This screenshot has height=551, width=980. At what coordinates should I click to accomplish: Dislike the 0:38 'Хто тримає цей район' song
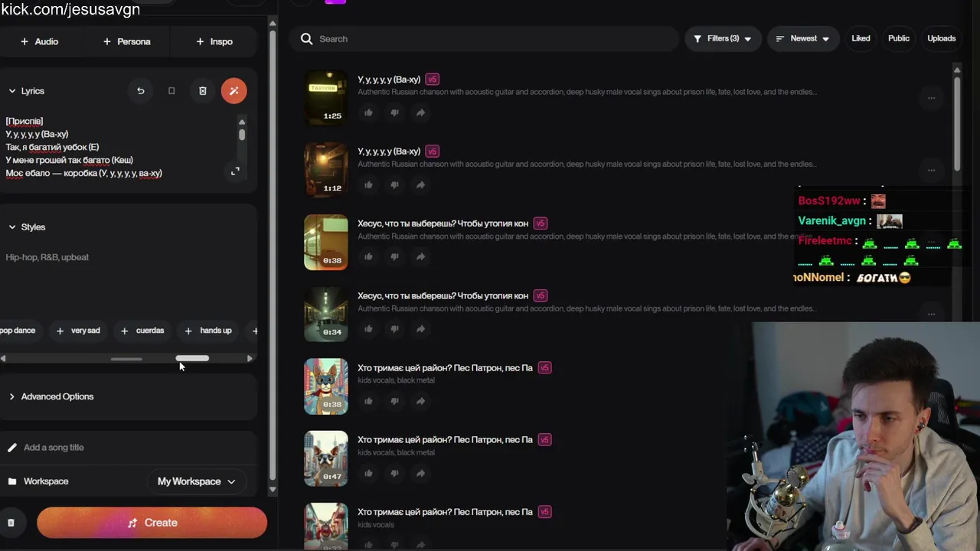pos(394,401)
